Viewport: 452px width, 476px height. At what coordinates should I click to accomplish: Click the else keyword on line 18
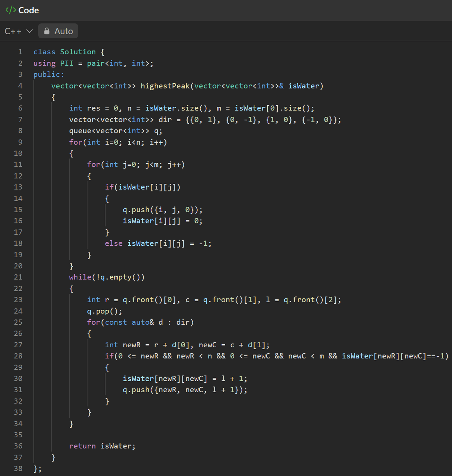[x=113, y=244]
